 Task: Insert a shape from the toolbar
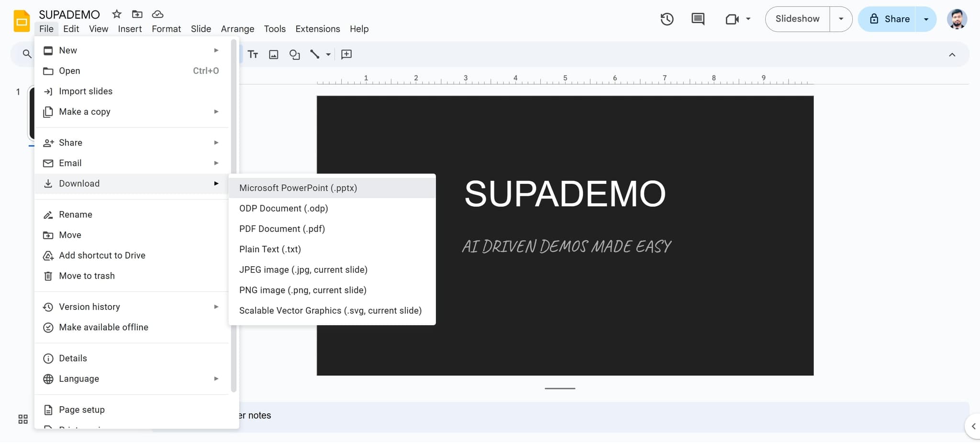[294, 54]
